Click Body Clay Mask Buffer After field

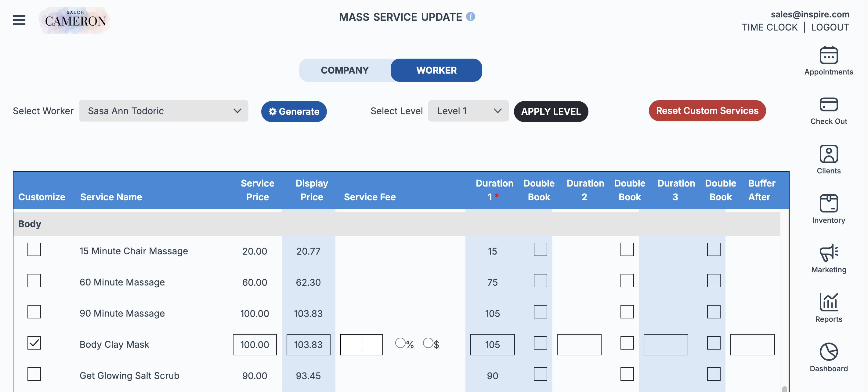point(752,345)
